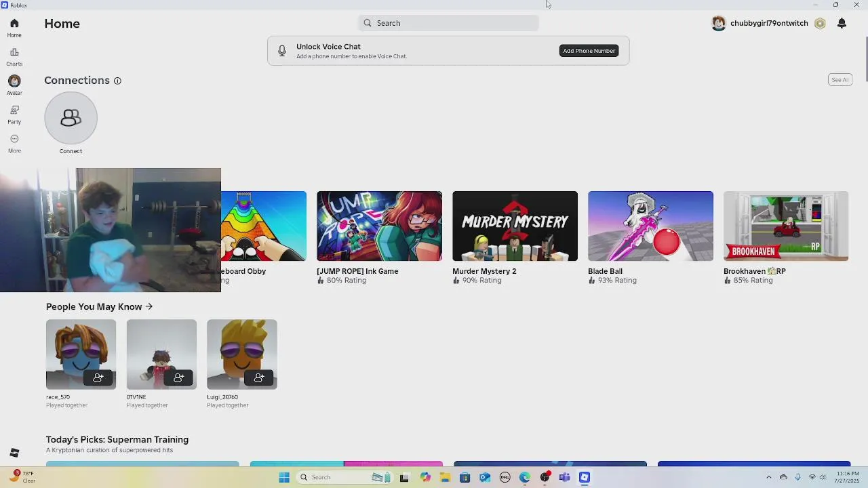The width and height of the screenshot is (868, 488).
Task: Click Today's Picks: Superman Training heading
Action: click(x=117, y=440)
